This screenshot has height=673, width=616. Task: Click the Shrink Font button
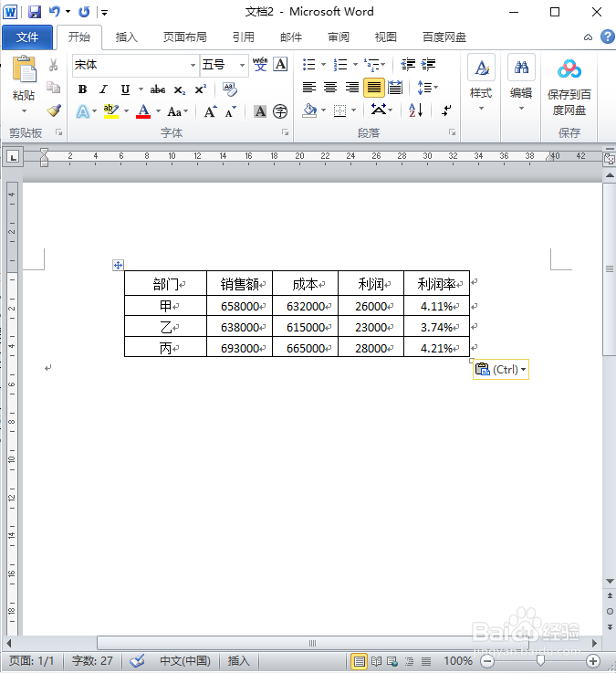point(231,111)
